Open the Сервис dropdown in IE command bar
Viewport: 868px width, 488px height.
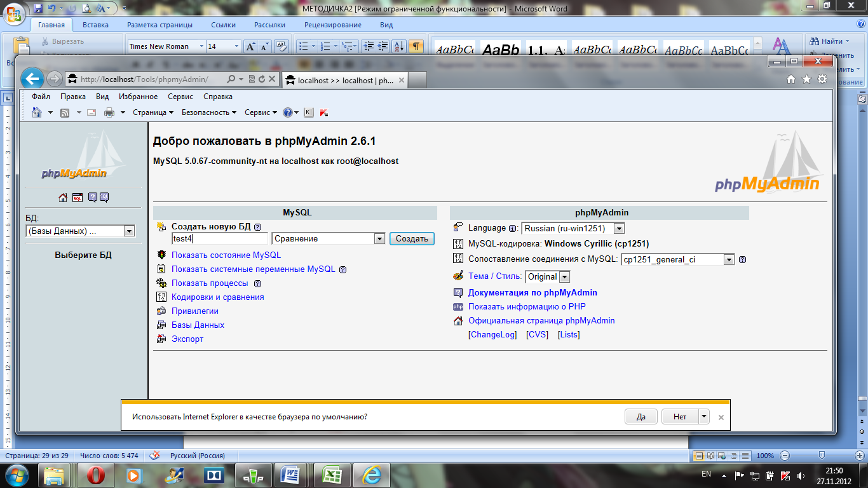tap(261, 112)
